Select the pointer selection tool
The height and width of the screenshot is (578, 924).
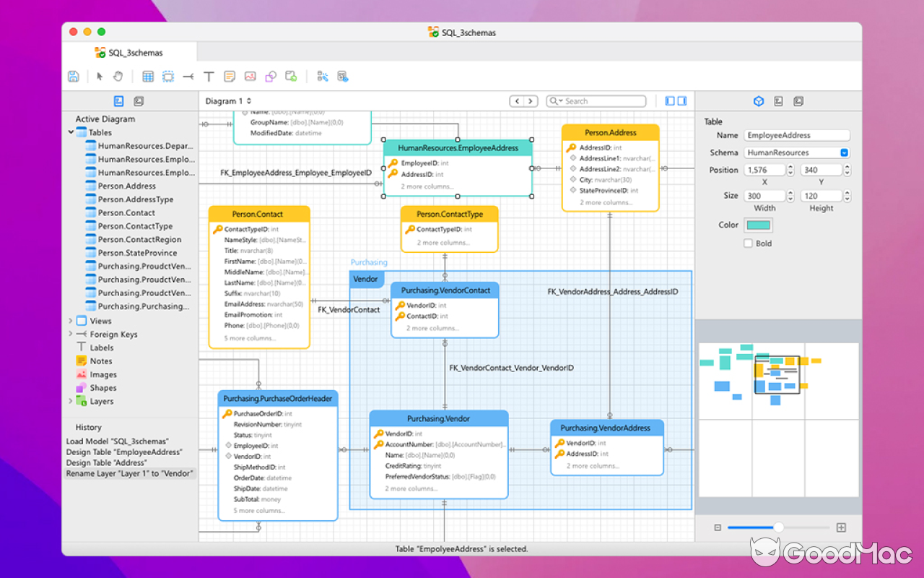tap(99, 76)
